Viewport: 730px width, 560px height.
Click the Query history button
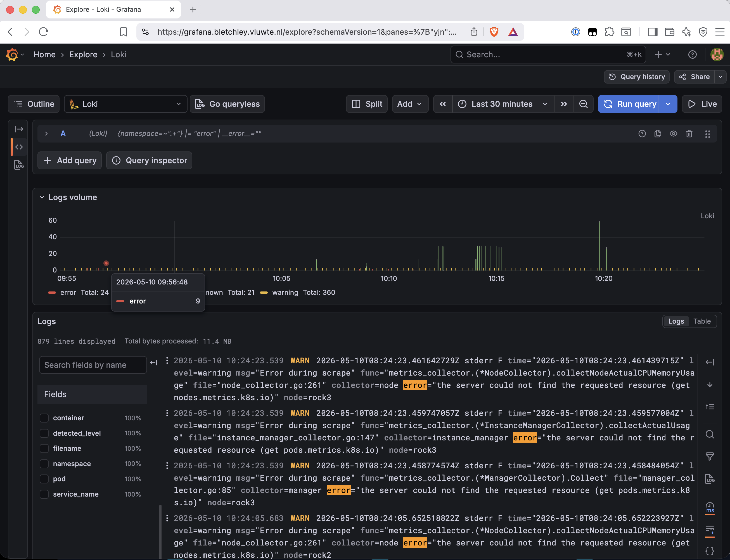coord(637,77)
